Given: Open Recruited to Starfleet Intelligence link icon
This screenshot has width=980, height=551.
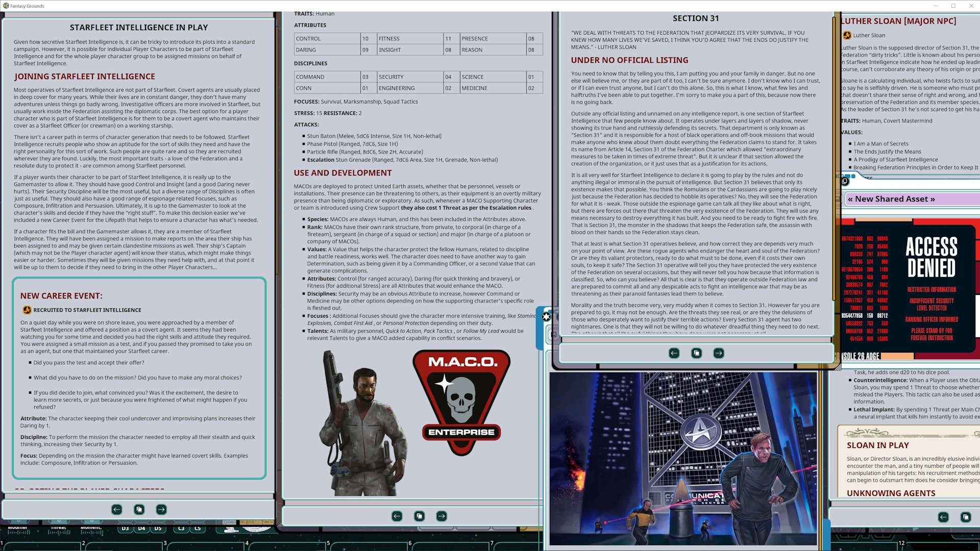Looking at the screenshot, I should (27, 310).
